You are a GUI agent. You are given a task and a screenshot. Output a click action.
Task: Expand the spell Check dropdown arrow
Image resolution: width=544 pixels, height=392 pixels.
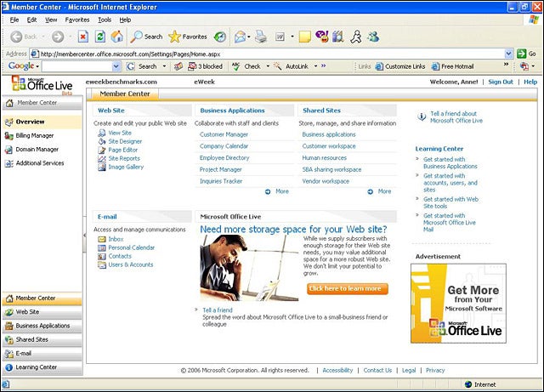point(268,66)
